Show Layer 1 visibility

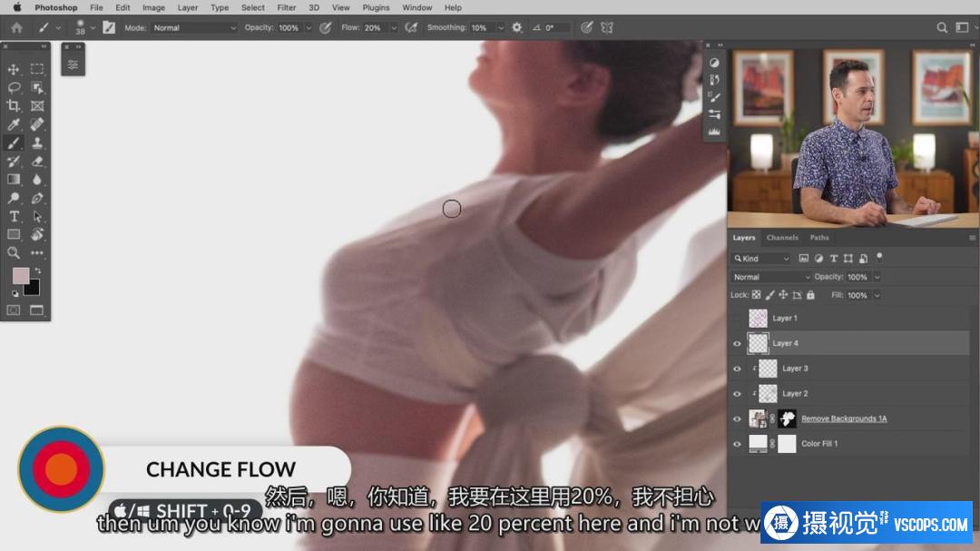click(x=737, y=319)
